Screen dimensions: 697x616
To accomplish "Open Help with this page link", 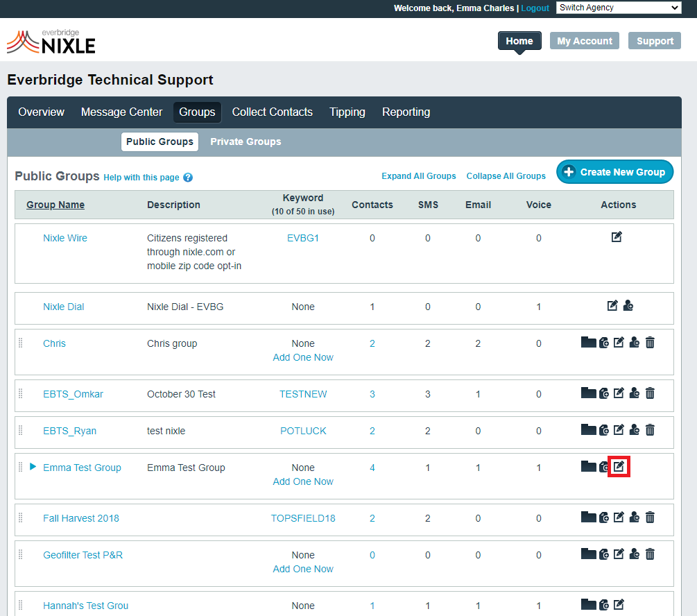I will click(x=141, y=178).
